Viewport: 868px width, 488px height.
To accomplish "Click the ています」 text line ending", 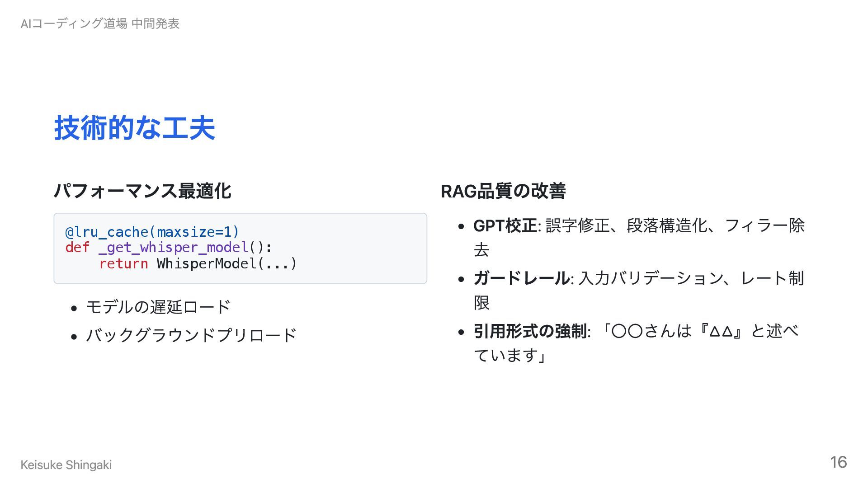I will [x=510, y=355].
